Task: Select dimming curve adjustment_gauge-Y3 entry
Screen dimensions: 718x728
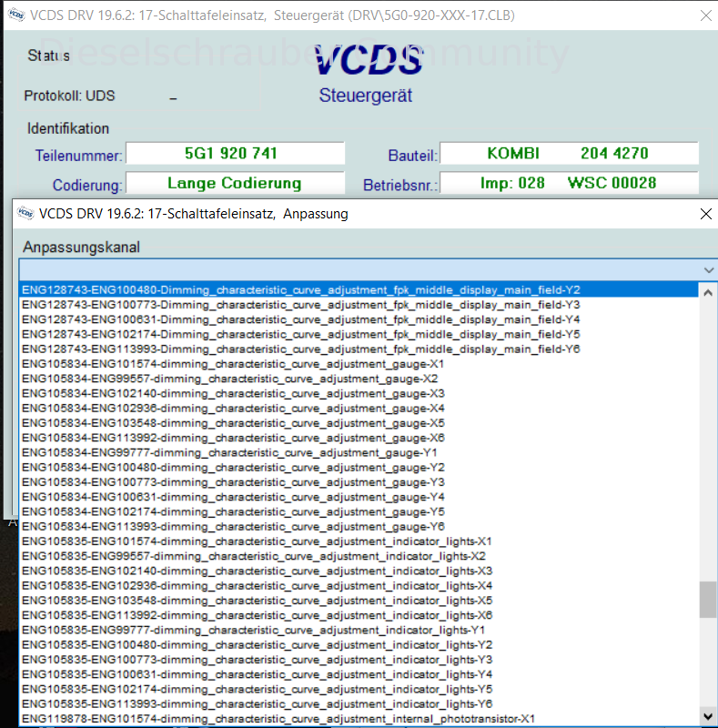Action: click(x=359, y=482)
